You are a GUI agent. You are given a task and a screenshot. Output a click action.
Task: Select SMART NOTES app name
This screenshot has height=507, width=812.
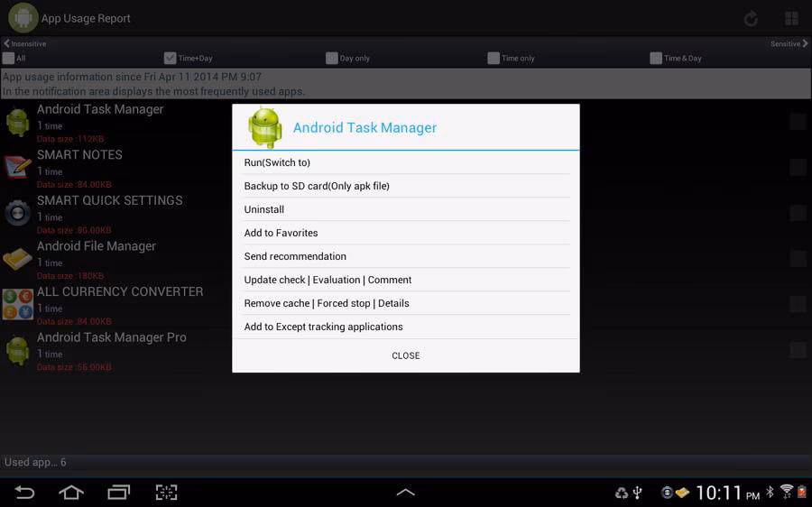(79, 155)
